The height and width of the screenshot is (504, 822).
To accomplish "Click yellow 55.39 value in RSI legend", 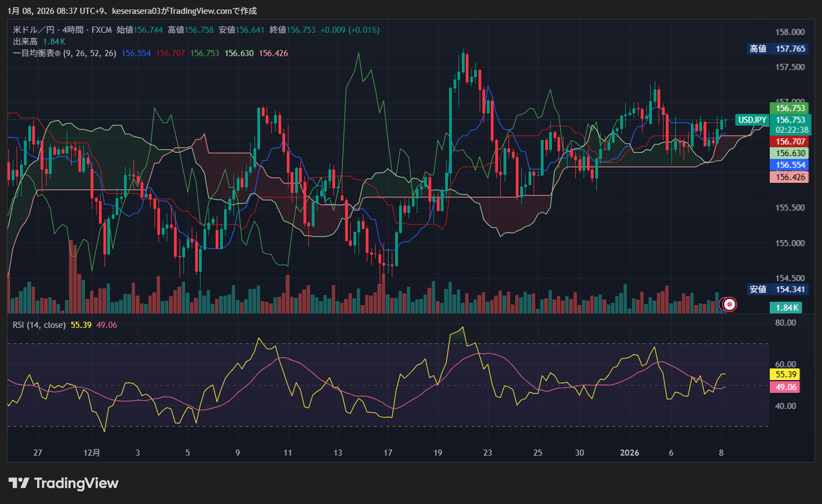I will click(x=81, y=325).
